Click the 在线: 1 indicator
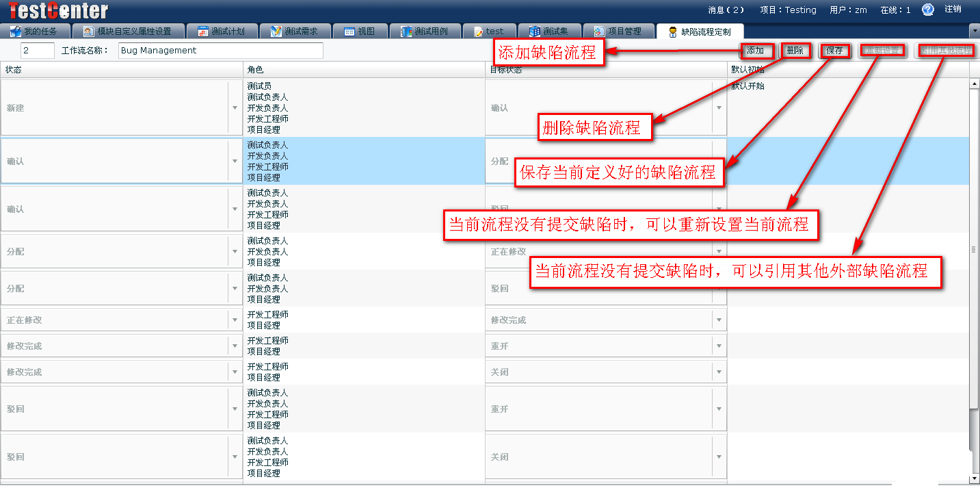Image resolution: width=980 pixels, height=488 pixels. click(x=895, y=10)
